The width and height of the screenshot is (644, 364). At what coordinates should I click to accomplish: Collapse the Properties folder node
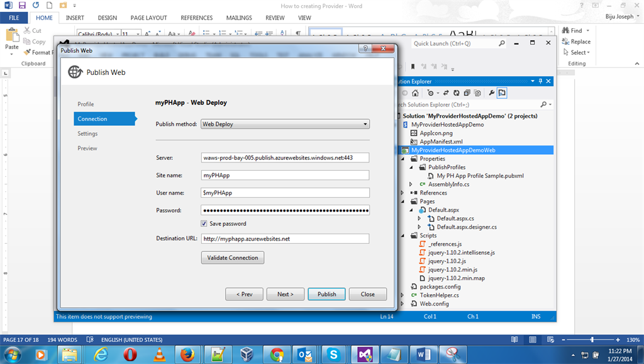pos(403,158)
